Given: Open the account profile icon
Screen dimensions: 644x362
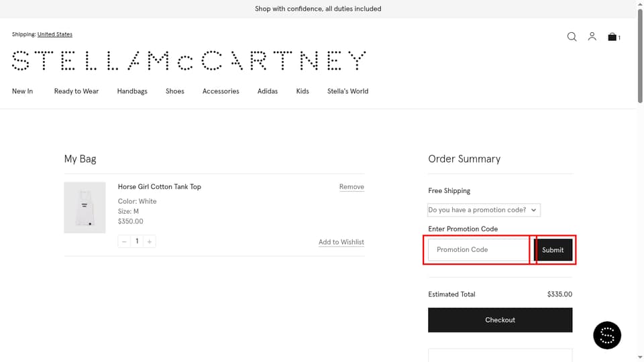Looking at the screenshot, I should point(592,36).
